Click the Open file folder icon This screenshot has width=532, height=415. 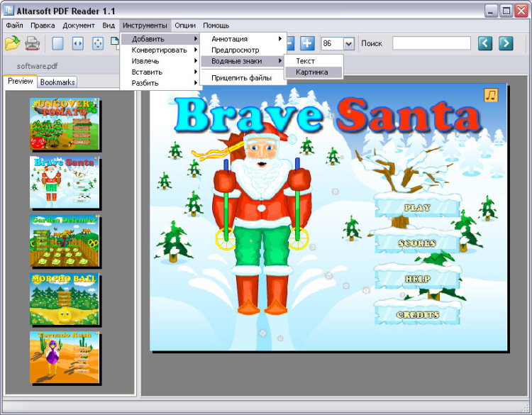click(13, 43)
